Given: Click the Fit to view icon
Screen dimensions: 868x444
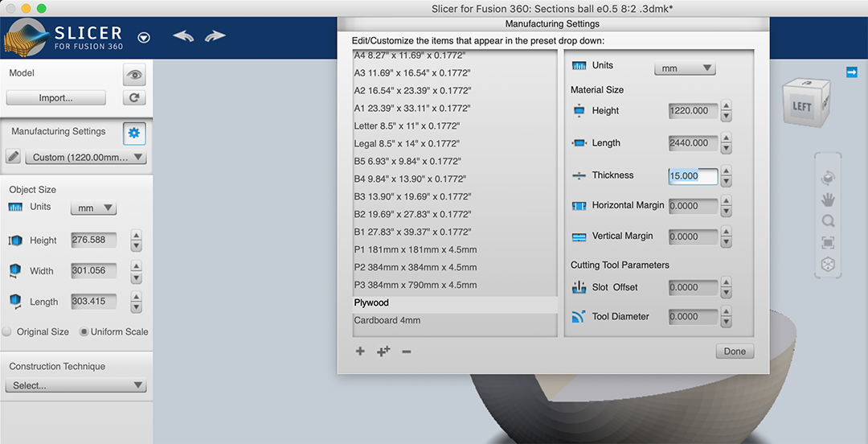Looking at the screenshot, I should pos(828,243).
